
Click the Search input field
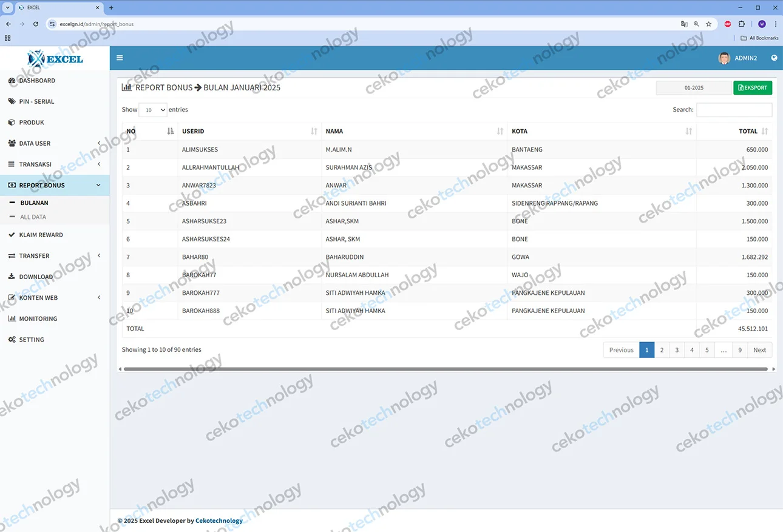click(734, 110)
